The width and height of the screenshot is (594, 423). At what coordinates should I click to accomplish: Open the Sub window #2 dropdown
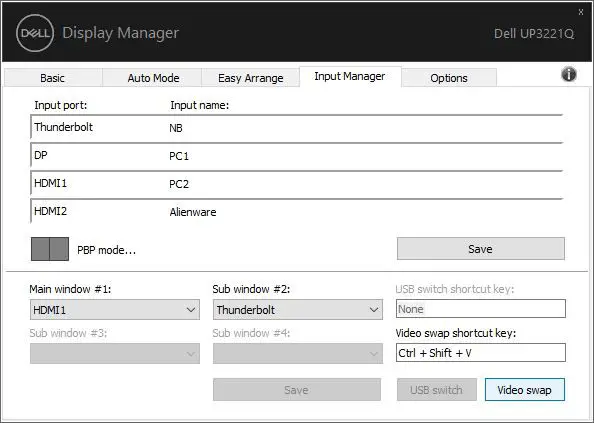coord(298,310)
